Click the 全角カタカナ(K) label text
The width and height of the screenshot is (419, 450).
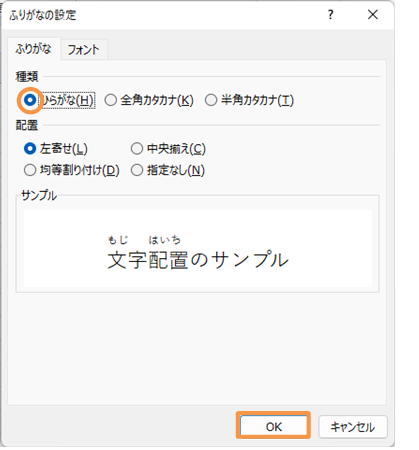point(157,100)
